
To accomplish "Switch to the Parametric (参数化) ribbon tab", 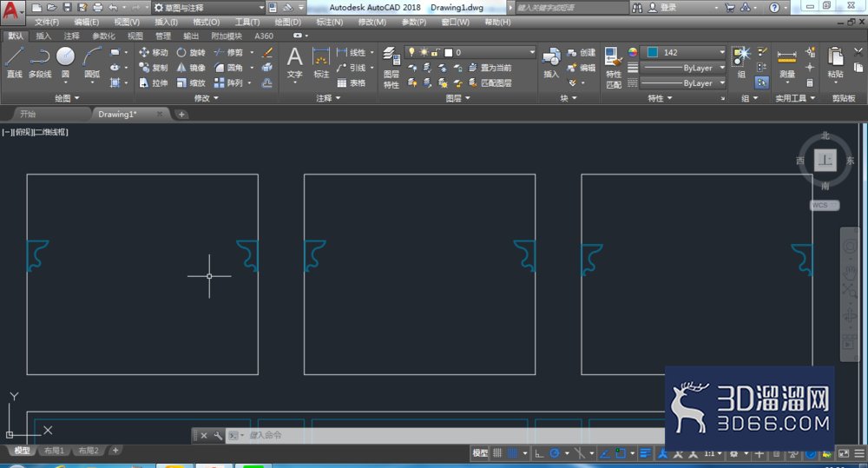I will click(103, 36).
